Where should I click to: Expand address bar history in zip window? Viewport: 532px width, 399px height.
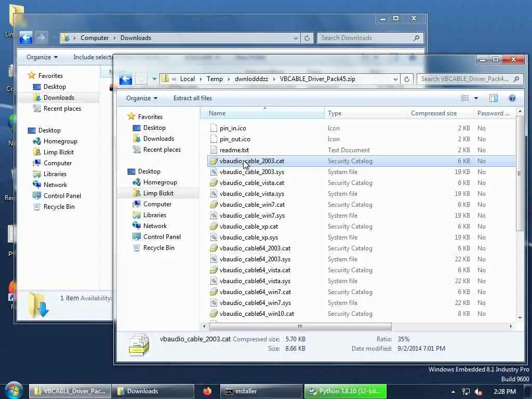[395, 79]
